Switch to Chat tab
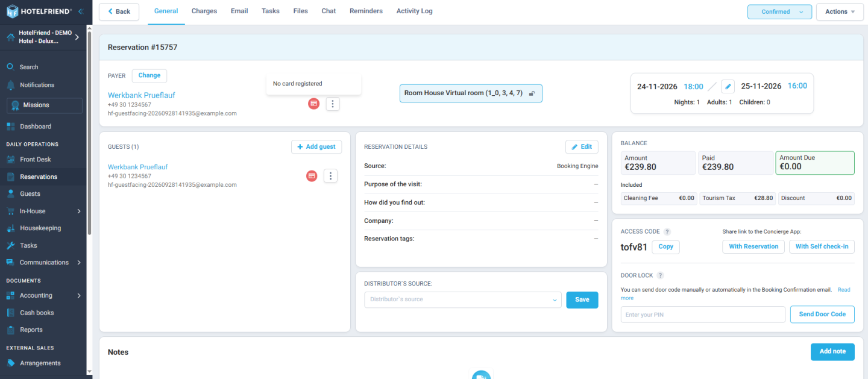The width and height of the screenshot is (868, 379). pyautogui.click(x=329, y=11)
